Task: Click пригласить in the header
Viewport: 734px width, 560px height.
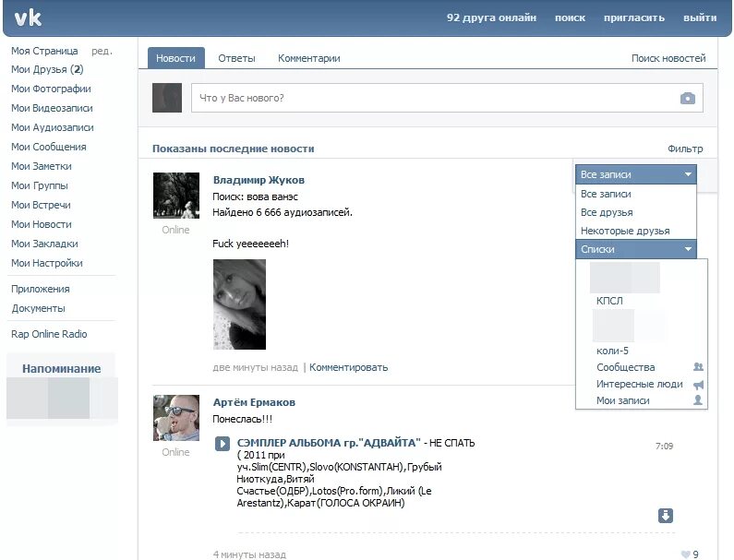Action: coord(633,18)
